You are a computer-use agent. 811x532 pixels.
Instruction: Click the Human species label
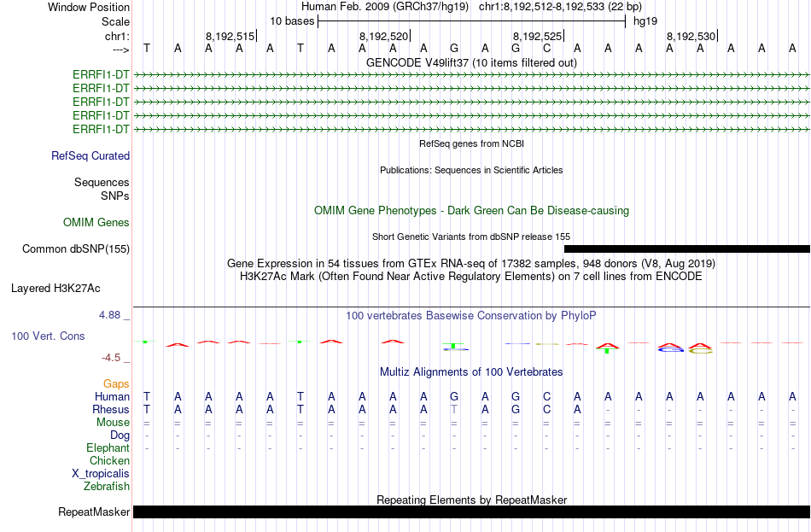(x=112, y=397)
